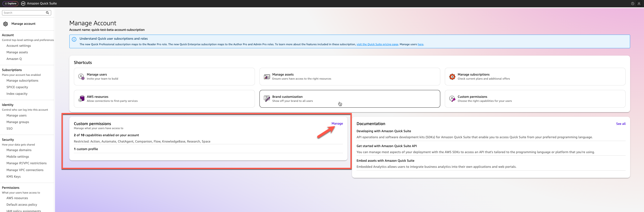Follow the Quick Suite pricing page link
Screen dimensions: 644x212
click(377, 44)
